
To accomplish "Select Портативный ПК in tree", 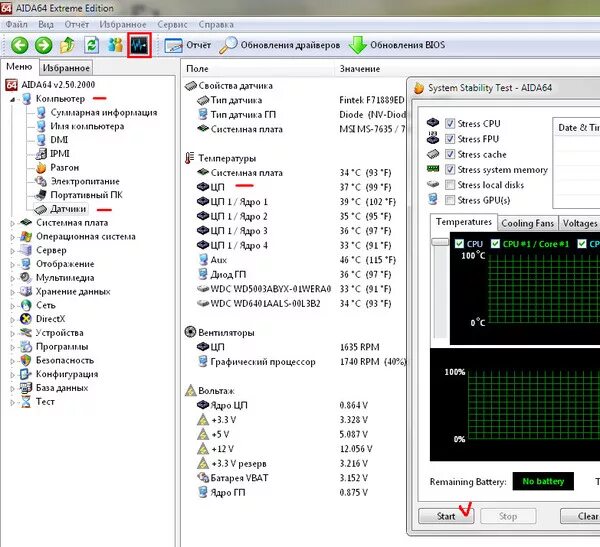I will pos(86,195).
